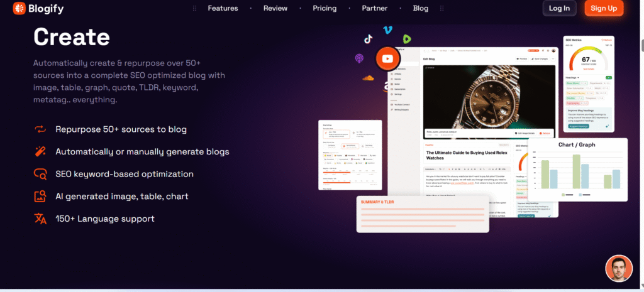Click the purple podcast icon

[x=360, y=58]
